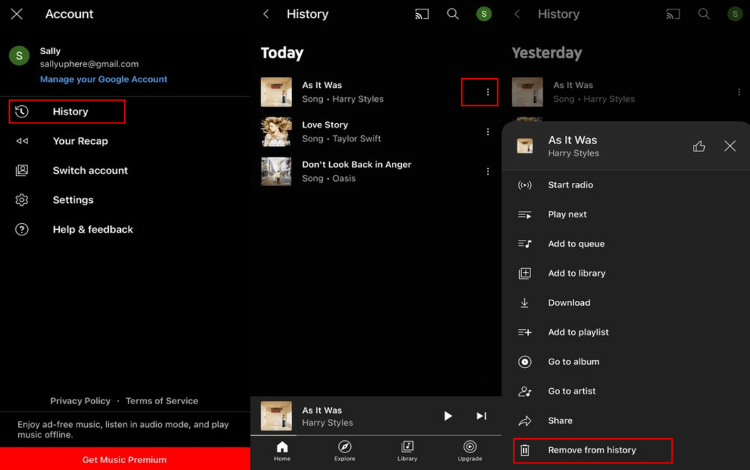Open options for As It Was under Yesterday

click(x=739, y=92)
